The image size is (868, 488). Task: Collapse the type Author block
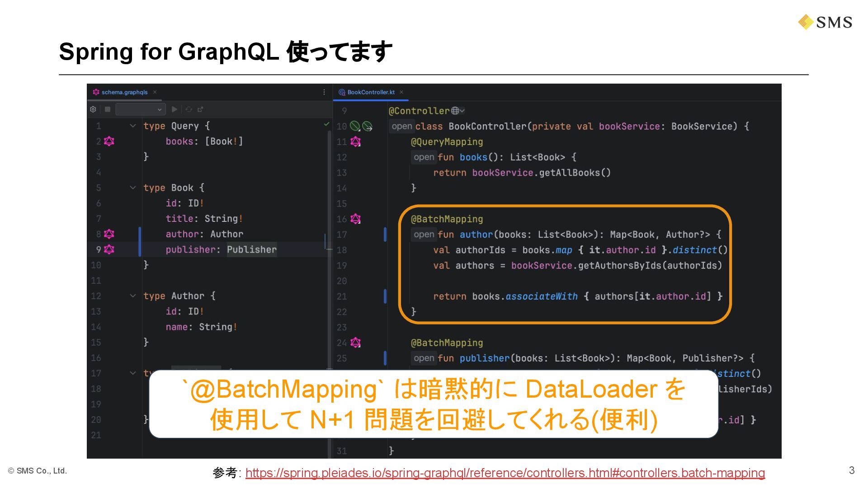(x=133, y=296)
